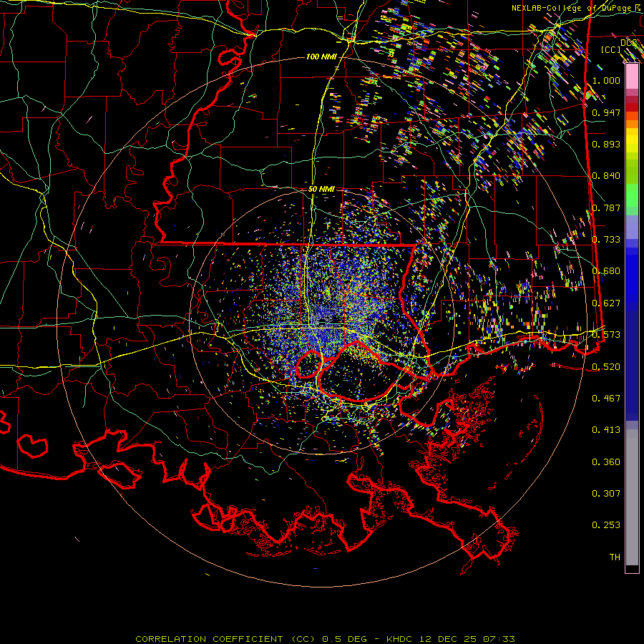The width and height of the screenshot is (644, 644).
Task: Click the 1.000 value on color scale
Action: (x=606, y=80)
